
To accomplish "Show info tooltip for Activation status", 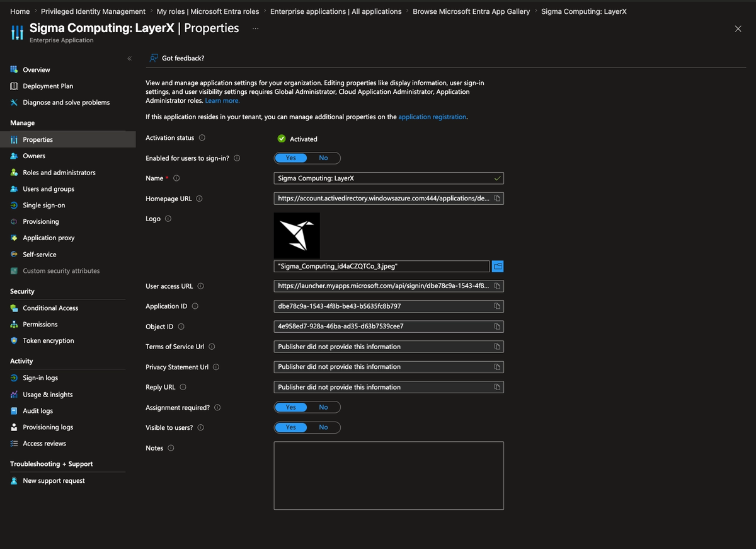I will click(202, 137).
